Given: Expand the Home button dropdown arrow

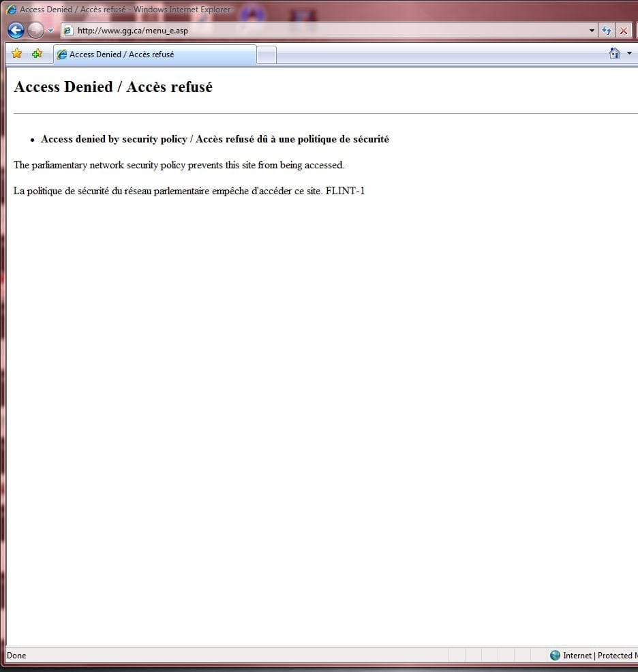Looking at the screenshot, I should (629, 53).
